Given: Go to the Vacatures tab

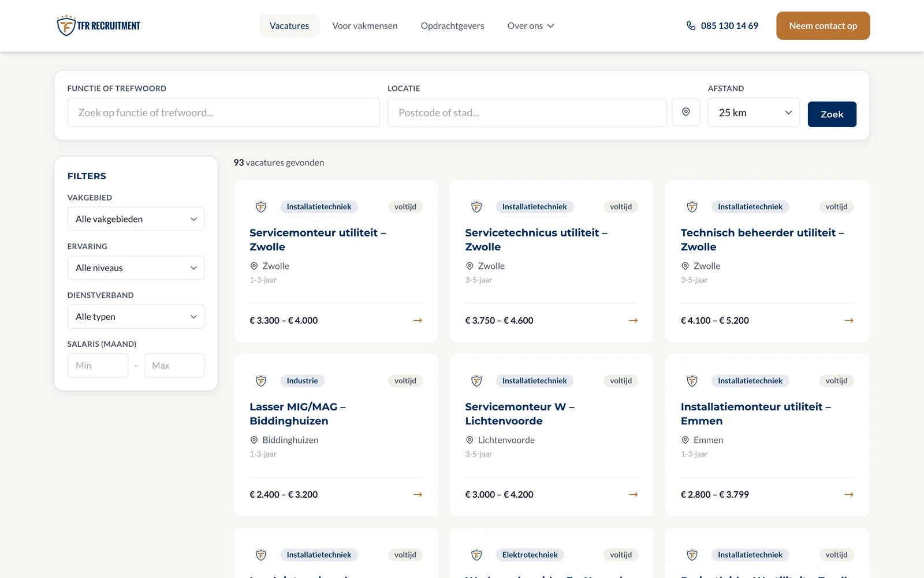Looking at the screenshot, I should [x=289, y=25].
